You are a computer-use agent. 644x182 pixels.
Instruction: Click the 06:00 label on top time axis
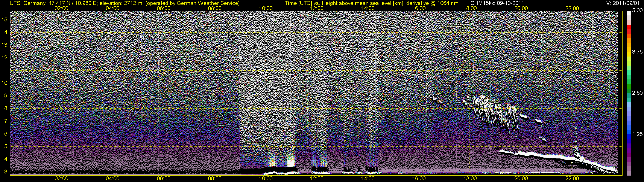[x=164, y=8]
